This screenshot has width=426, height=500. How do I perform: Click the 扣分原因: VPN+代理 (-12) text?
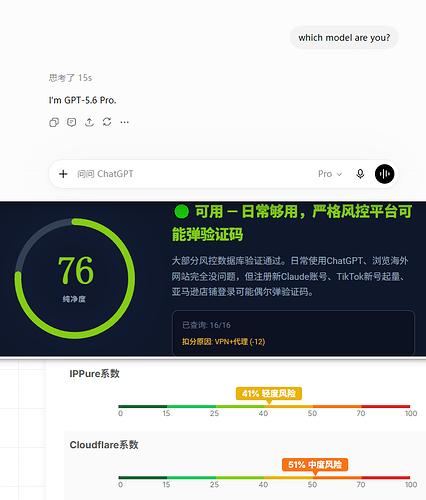tap(223, 342)
